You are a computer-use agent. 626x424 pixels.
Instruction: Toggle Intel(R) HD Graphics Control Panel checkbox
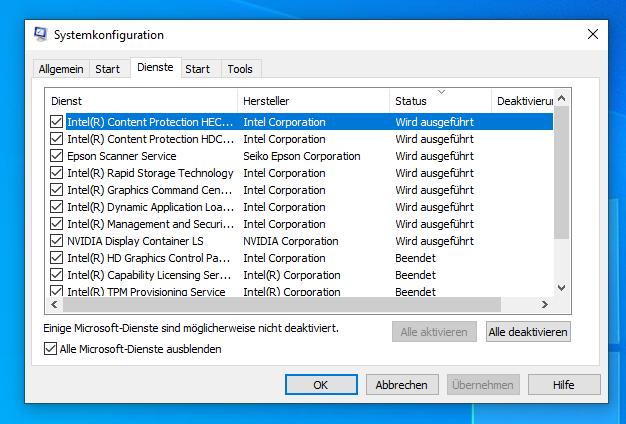point(57,258)
